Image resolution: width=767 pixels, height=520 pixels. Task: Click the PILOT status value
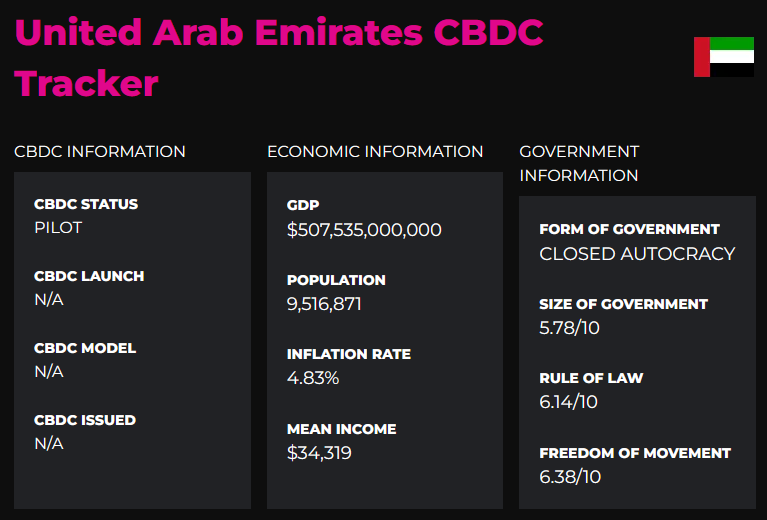click(58, 227)
